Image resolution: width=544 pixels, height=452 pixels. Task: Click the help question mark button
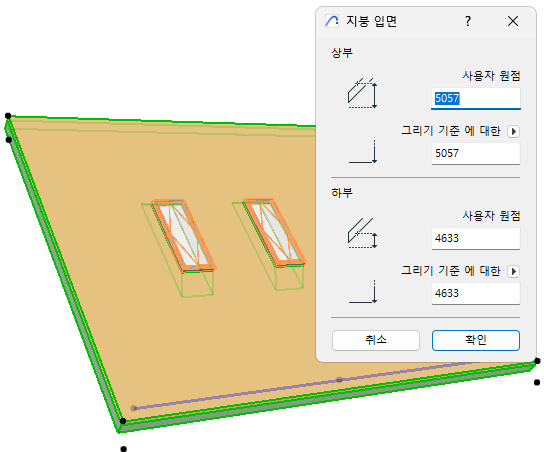click(x=468, y=21)
